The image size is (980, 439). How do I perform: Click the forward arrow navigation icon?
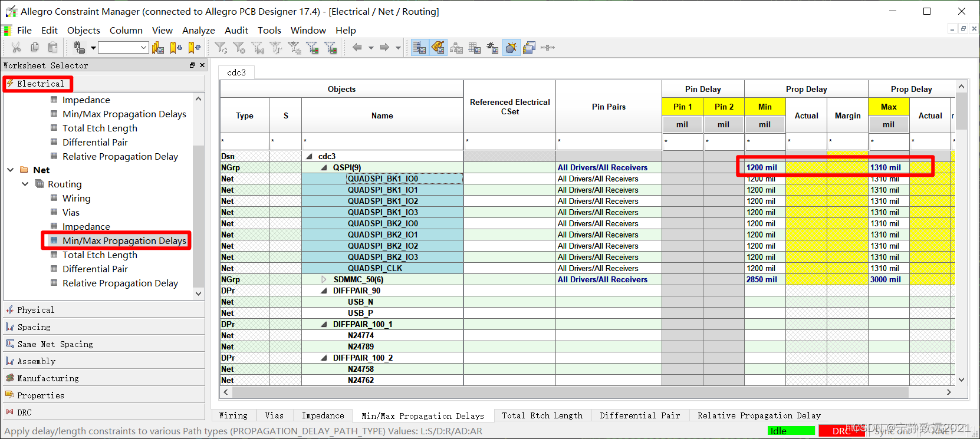[x=384, y=48]
